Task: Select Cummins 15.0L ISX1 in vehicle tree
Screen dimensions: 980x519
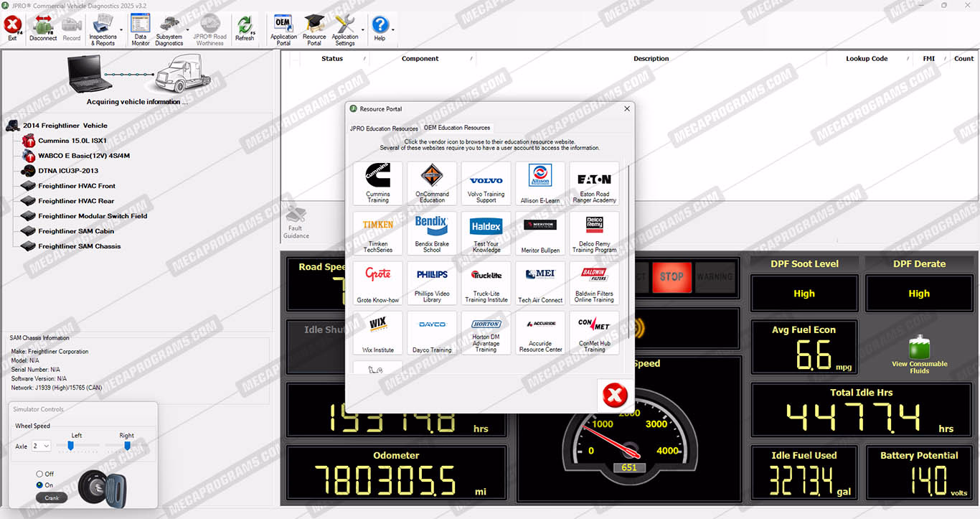Action: (72, 141)
